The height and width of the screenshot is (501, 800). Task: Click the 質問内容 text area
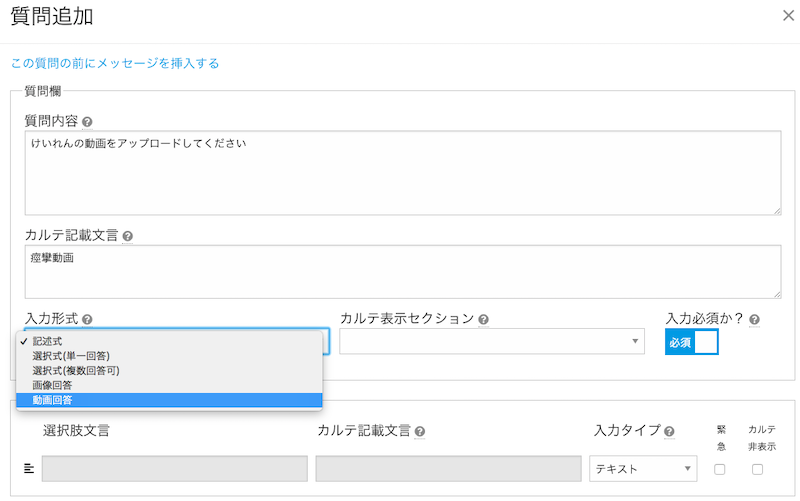[x=403, y=174]
